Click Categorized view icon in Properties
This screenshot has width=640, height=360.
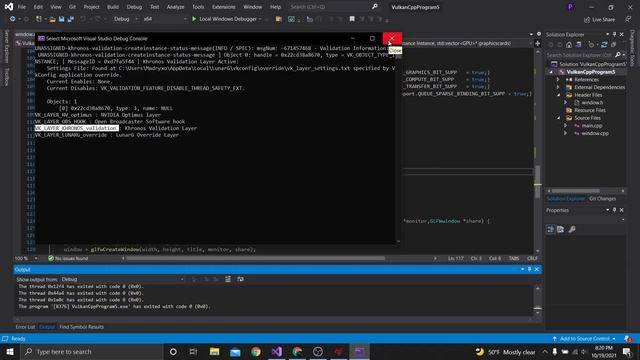point(551,229)
